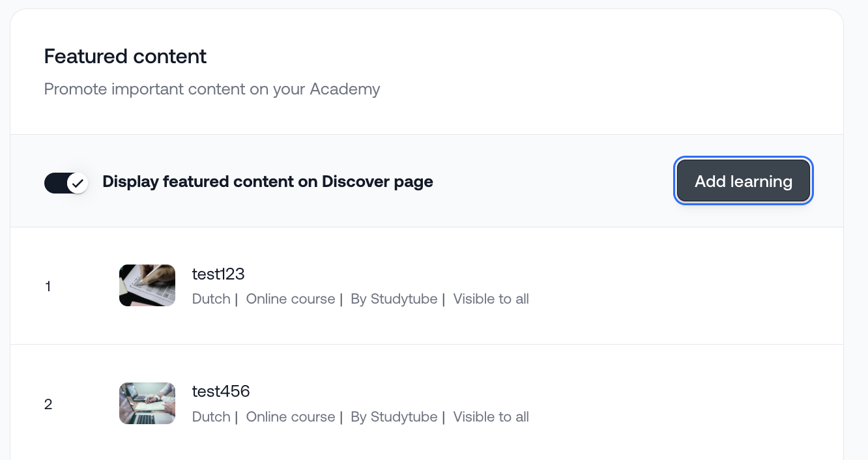Click the position number 1 of test123
This screenshot has height=460, width=868.
pos(48,286)
